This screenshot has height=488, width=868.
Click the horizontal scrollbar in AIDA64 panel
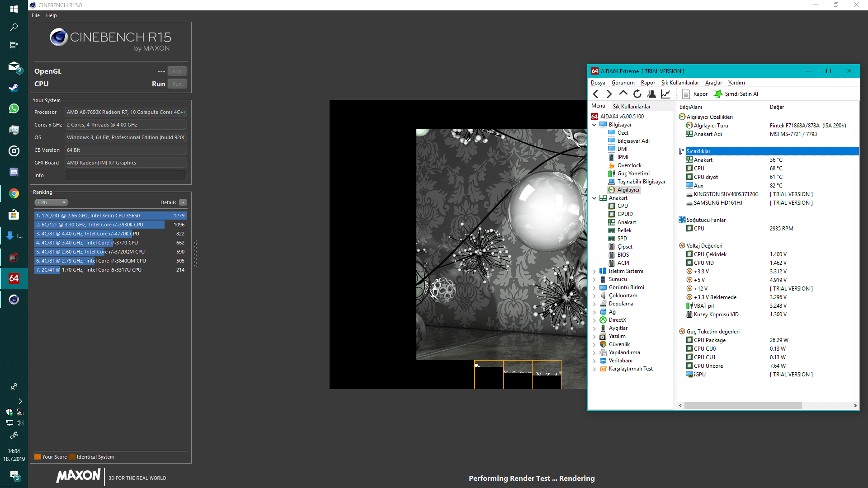click(x=743, y=405)
